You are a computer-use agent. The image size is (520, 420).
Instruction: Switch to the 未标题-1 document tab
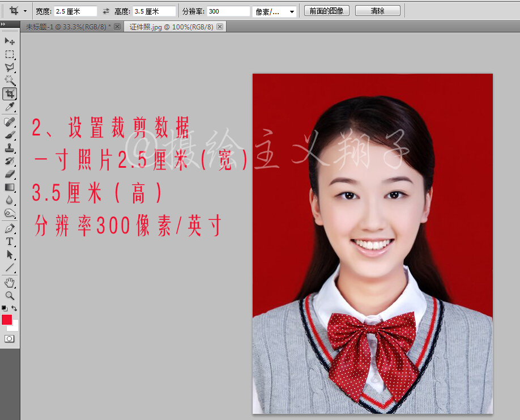pos(68,27)
